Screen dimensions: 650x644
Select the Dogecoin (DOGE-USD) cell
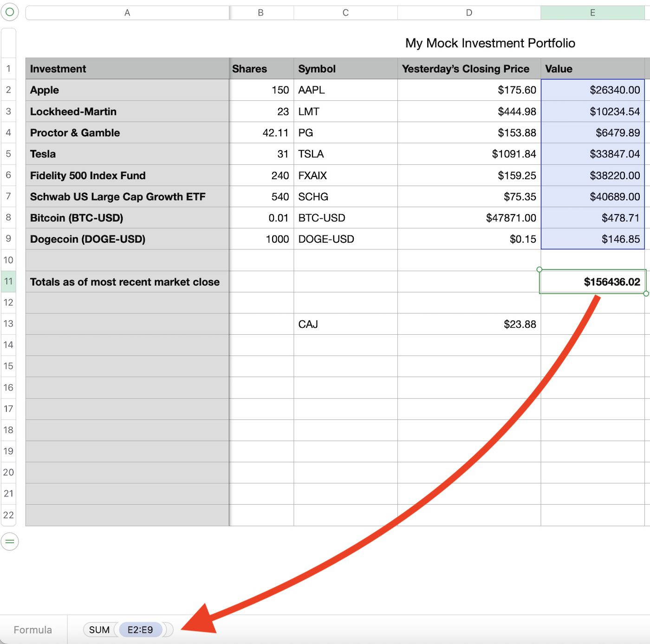[x=127, y=239]
